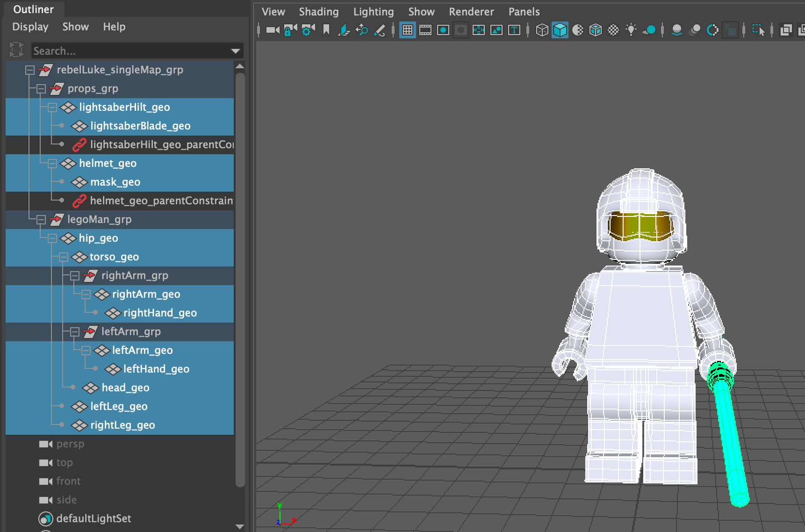Open the Panels menu
Screen dimensions: 805x532
(524, 12)
